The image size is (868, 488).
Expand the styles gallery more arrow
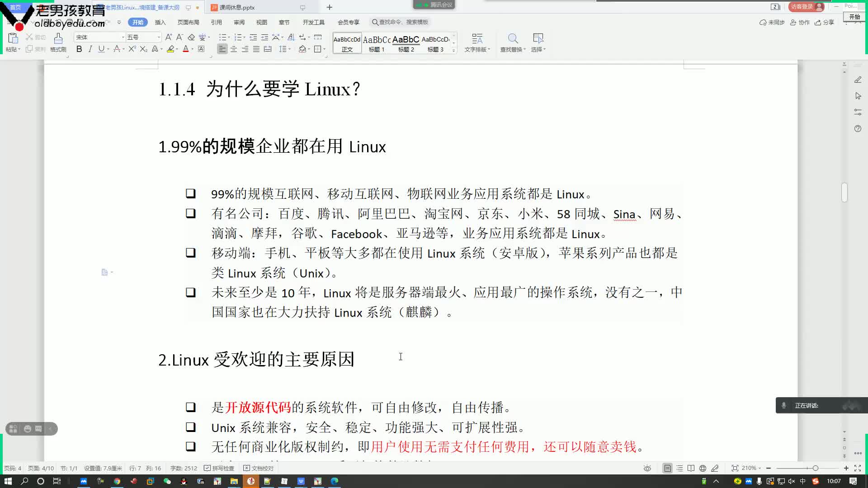click(x=453, y=50)
